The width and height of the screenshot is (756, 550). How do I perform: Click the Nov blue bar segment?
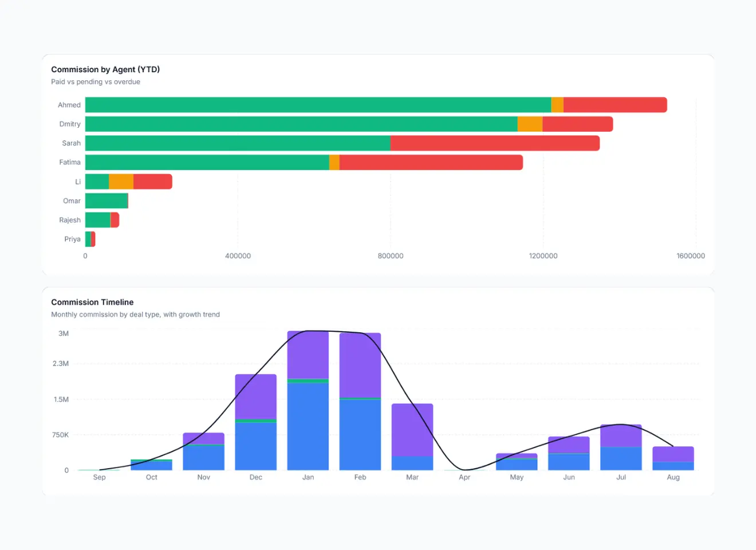coord(203,458)
